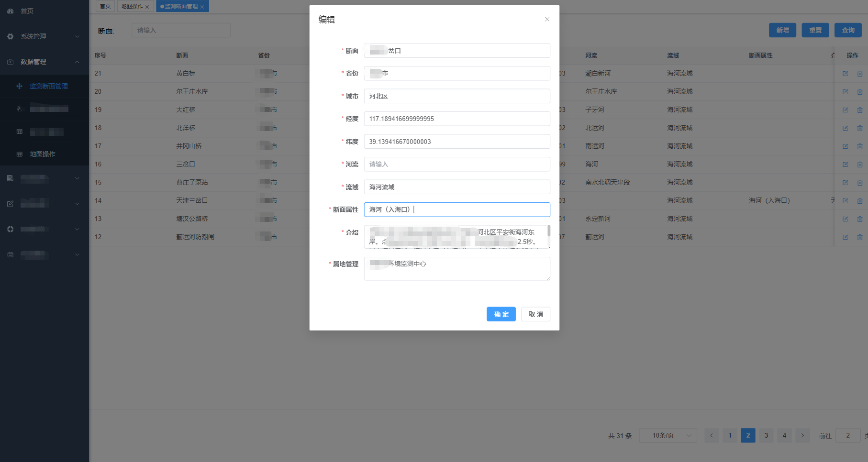Click the next page arrow
The width and height of the screenshot is (868, 462).
click(x=802, y=435)
